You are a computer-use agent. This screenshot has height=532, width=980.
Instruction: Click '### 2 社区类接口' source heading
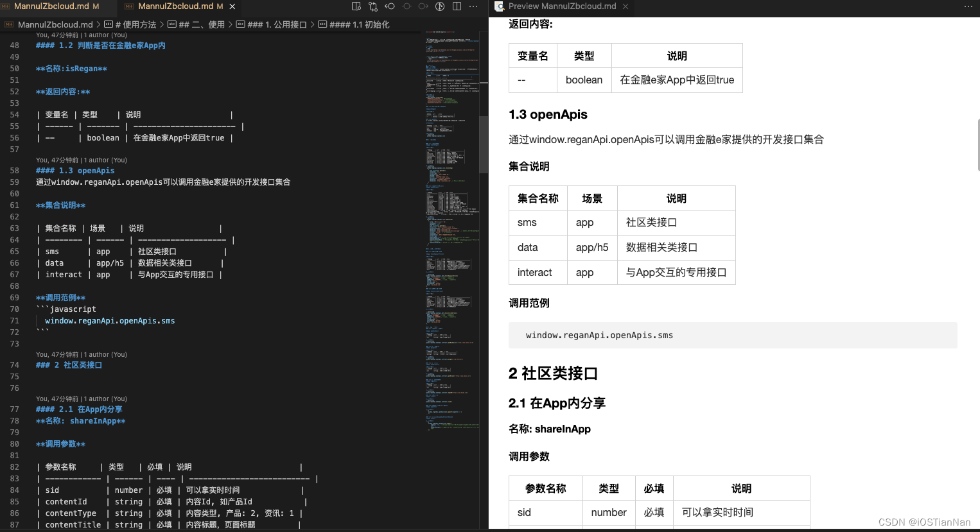click(69, 365)
